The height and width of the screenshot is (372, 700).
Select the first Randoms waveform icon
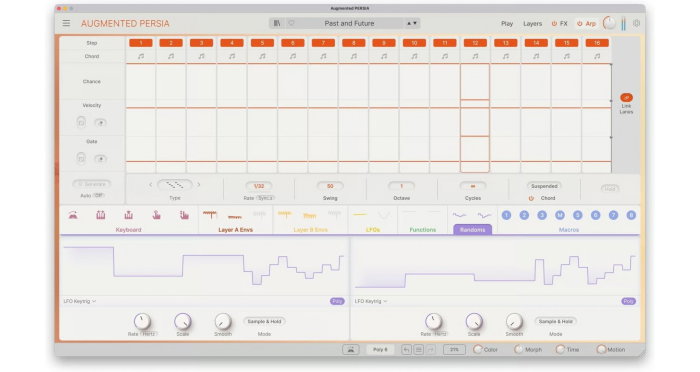pyautogui.click(x=459, y=215)
